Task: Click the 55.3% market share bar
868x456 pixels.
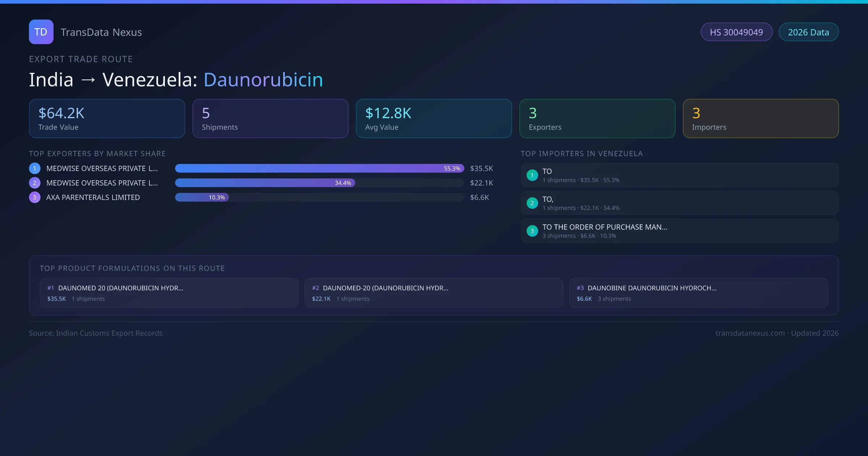Action: click(319, 168)
